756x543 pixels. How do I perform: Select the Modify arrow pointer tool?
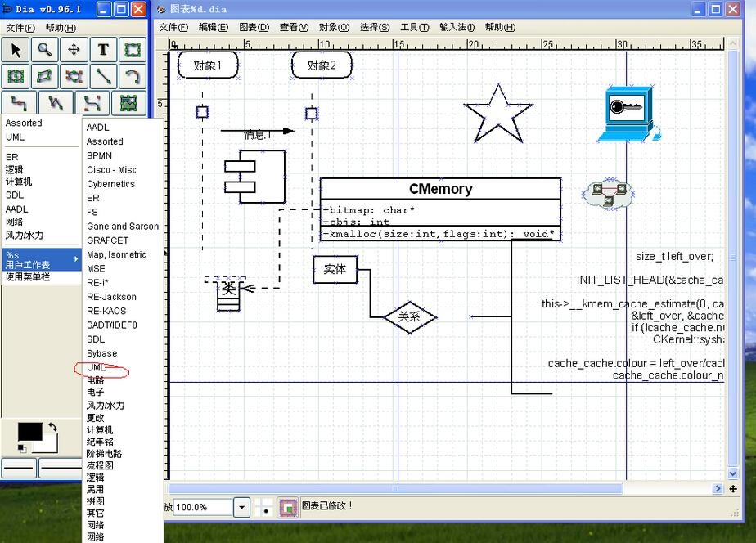pos(16,50)
